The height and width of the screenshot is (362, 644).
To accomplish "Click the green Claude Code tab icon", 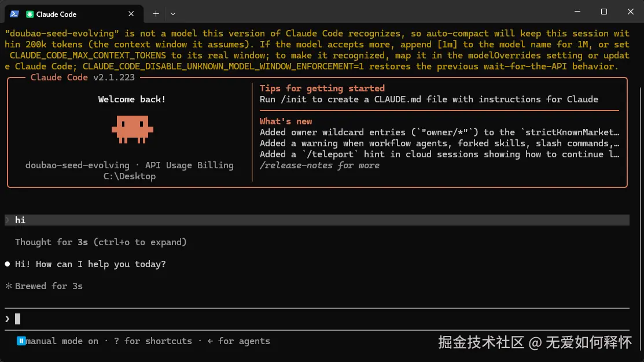I will point(30,14).
